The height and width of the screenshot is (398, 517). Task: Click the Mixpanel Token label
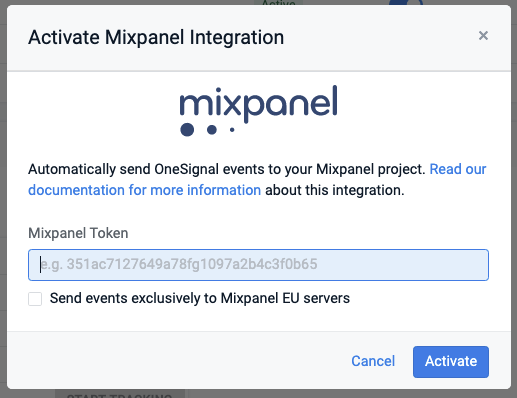pos(78,233)
